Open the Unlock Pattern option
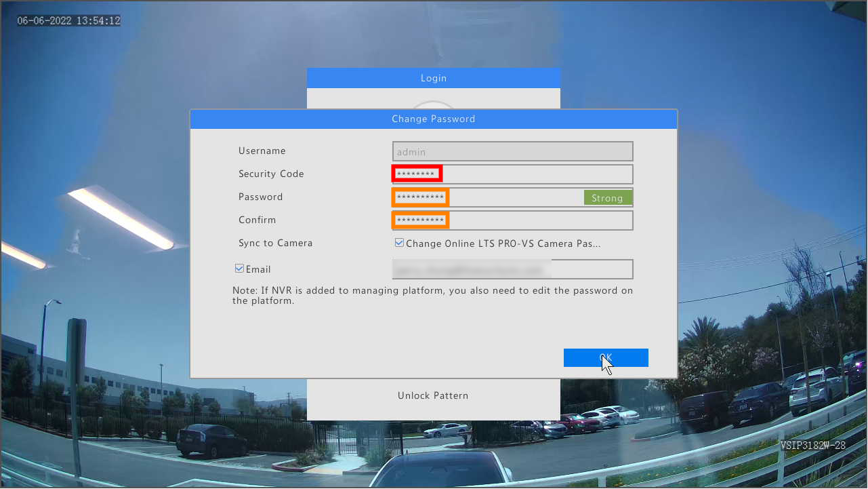This screenshot has width=868, height=489. (x=433, y=395)
